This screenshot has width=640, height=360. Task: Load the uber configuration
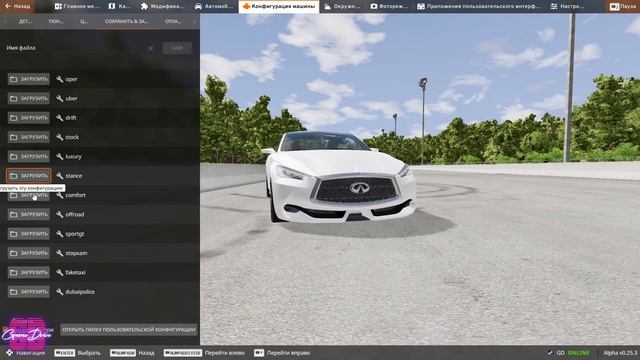[29, 98]
